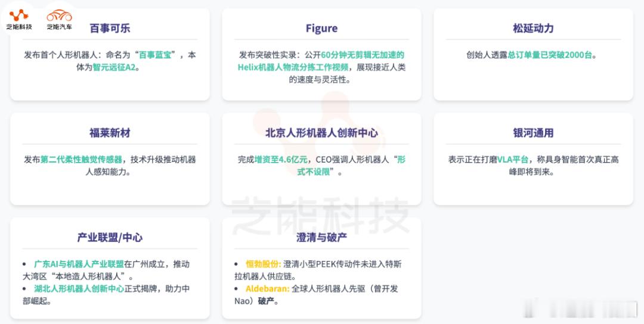
Task: Open the 福莱新材 card heading
Action: click(x=110, y=133)
